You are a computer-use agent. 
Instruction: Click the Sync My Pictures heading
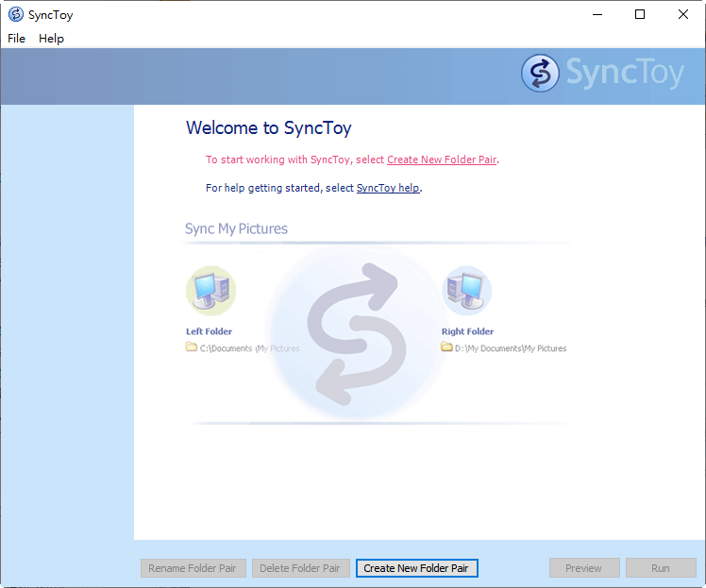[x=236, y=228]
